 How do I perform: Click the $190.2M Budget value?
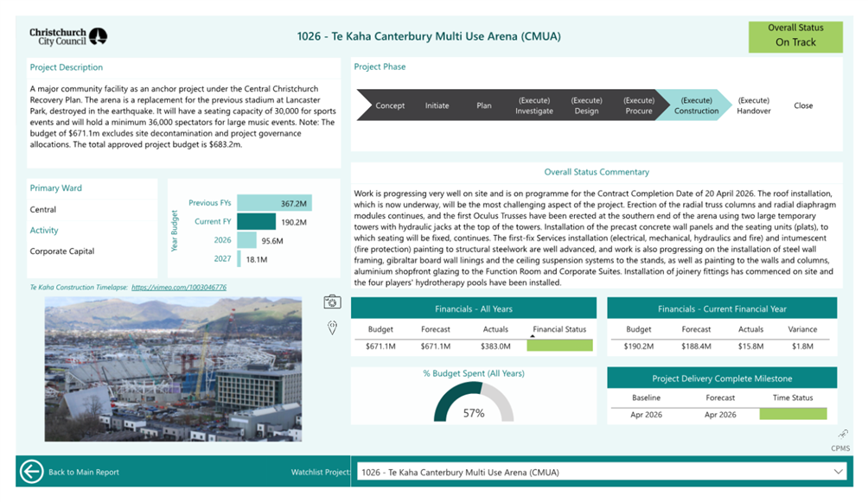(639, 346)
